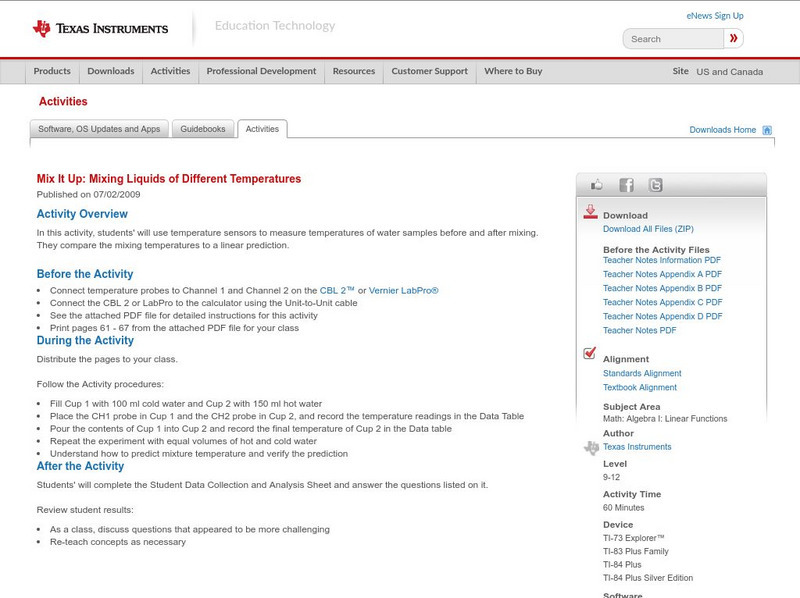The width and height of the screenshot is (800, 598).
Task: Click the 60 Minutes activity time value
Action: 623,508
